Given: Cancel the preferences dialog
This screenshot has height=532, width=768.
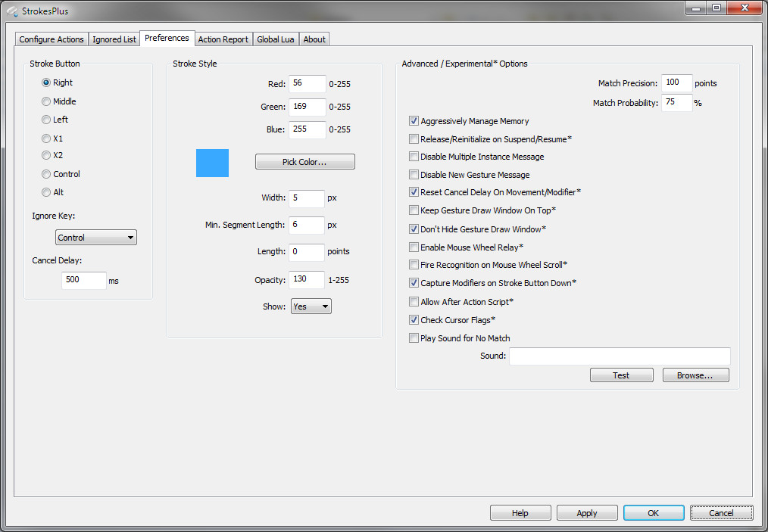Looking at the screenshot, I should (x=721, y=513).
